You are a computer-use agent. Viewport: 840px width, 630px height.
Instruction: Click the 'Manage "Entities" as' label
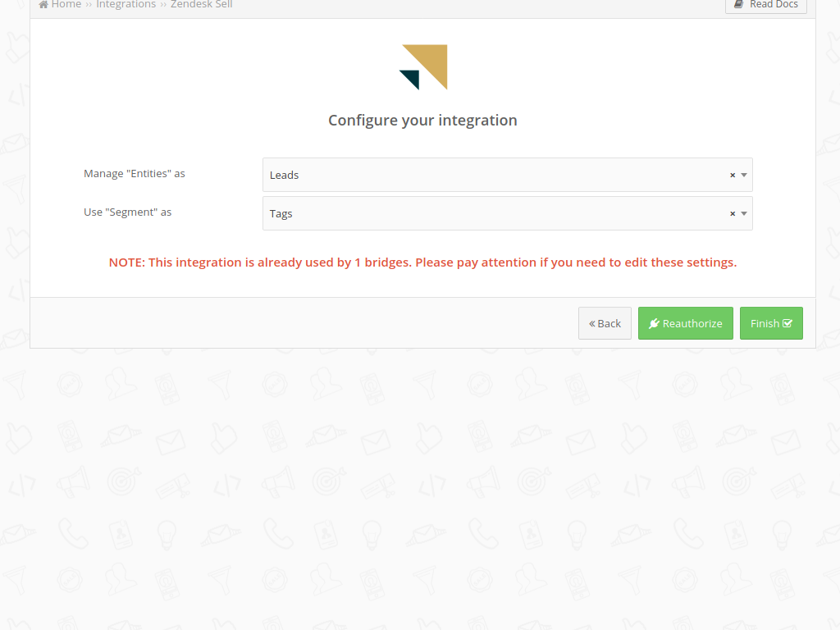tap(135, 174)
